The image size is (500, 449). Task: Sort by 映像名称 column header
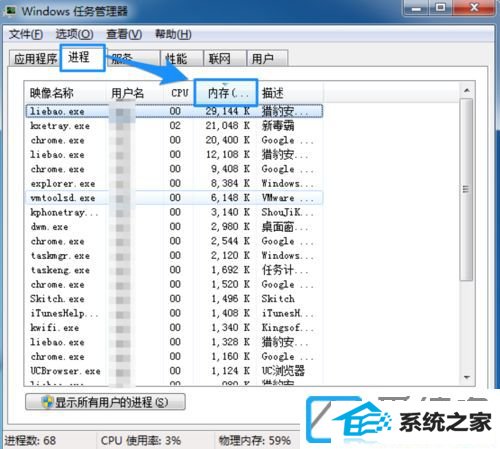click(x=66, y=93)
